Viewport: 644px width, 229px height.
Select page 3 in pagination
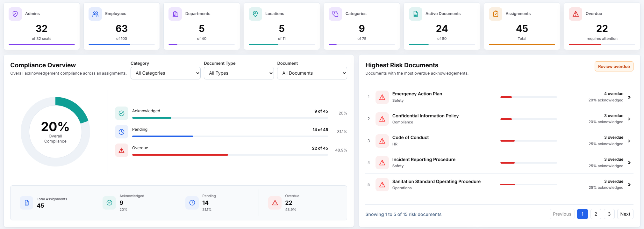click(609, 214)
